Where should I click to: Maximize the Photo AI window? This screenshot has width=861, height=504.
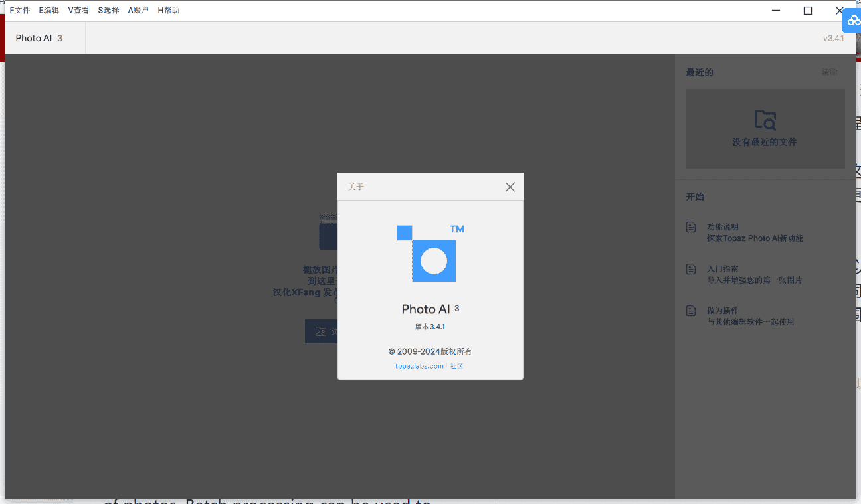pyautogui.click(x=808, y=11)
